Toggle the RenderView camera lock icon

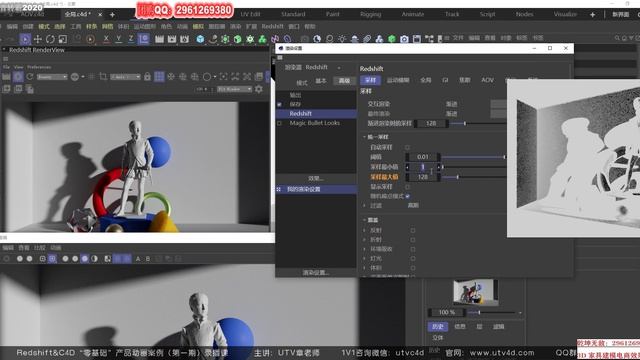point(147,77)
